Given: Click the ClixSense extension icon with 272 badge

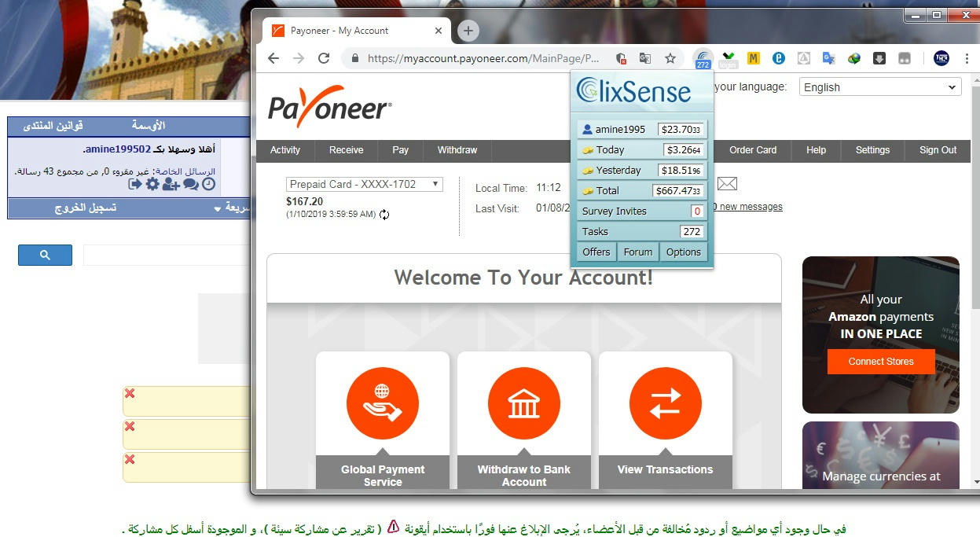Looking at the screenshot, I should click(x=703, y=59).
